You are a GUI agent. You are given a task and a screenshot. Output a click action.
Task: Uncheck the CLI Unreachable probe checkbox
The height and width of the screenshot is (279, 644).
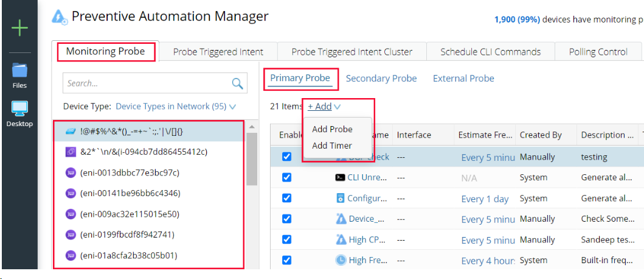pos(287,178)
